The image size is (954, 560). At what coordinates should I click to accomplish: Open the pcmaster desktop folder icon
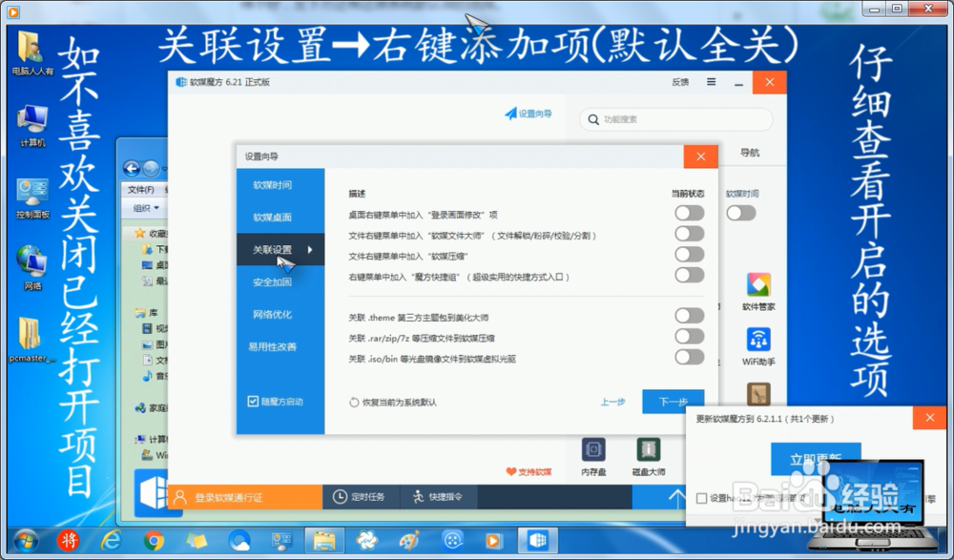[x=32, y=340]
